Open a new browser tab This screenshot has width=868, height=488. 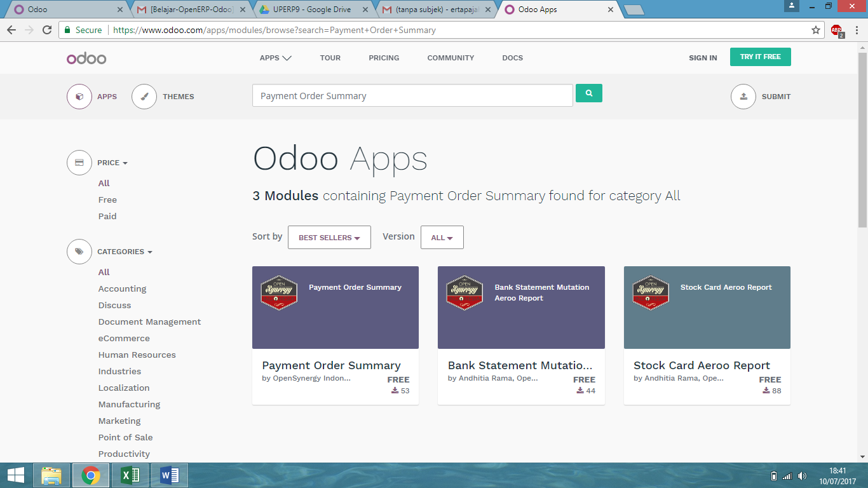(634, 10)
